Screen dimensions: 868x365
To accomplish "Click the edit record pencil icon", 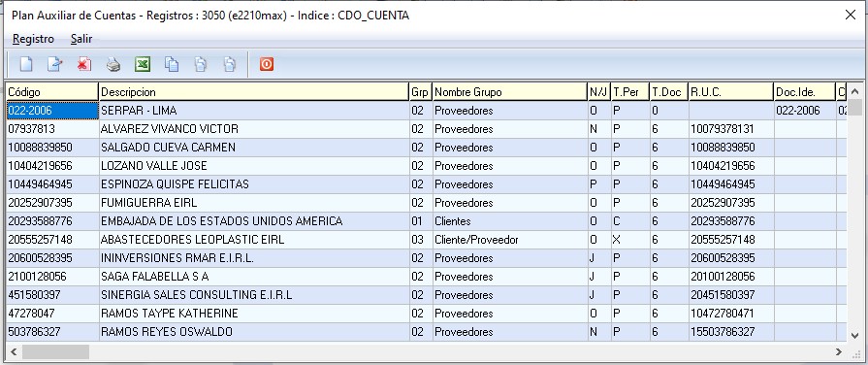I will click(x=55, y=64).
